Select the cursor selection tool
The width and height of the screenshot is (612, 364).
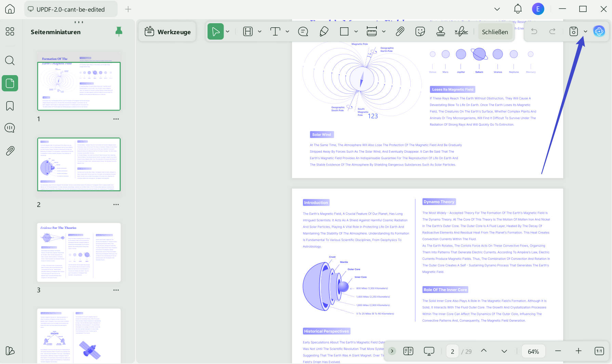point(215,32)
